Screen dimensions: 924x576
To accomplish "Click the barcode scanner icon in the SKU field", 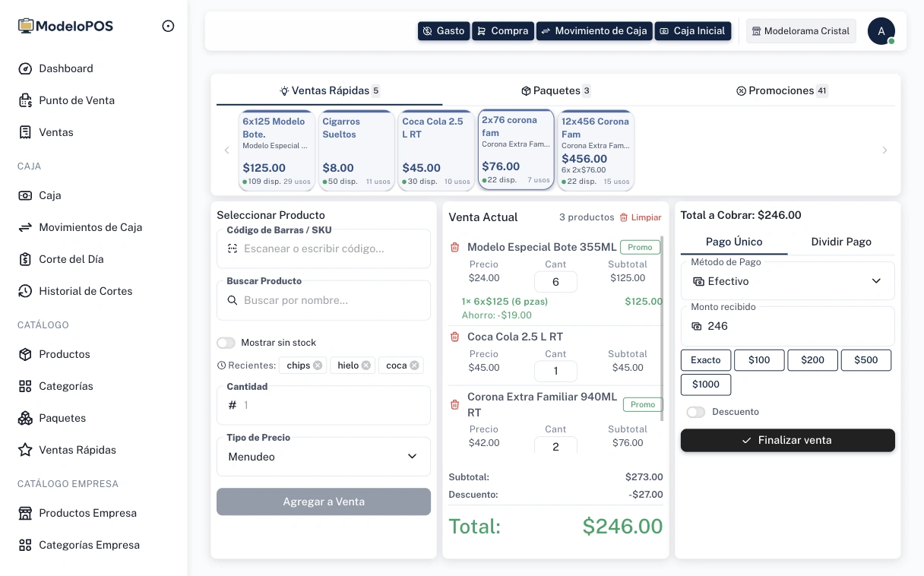I will pyautogui.click(x=234, y=248).
